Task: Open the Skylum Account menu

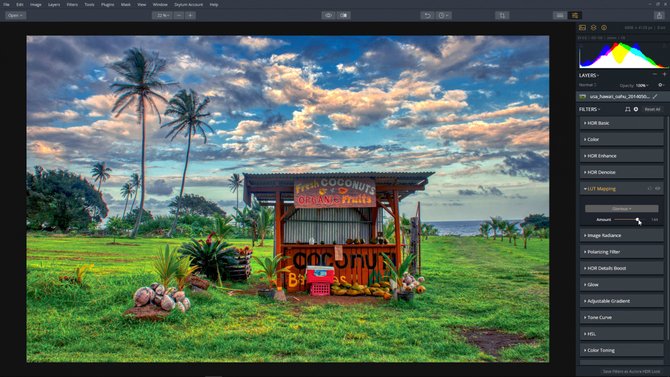Action: tap(188, 4)
